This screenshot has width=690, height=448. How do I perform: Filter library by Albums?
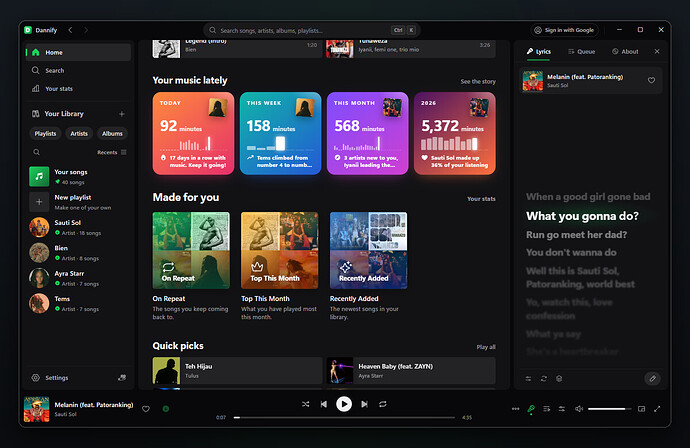(112, 133)
